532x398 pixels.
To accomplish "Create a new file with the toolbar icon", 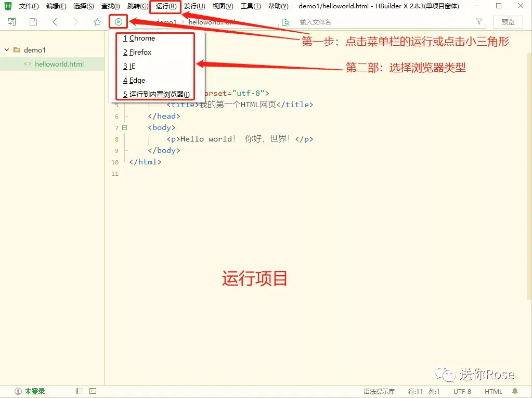I will coord(11,22).
